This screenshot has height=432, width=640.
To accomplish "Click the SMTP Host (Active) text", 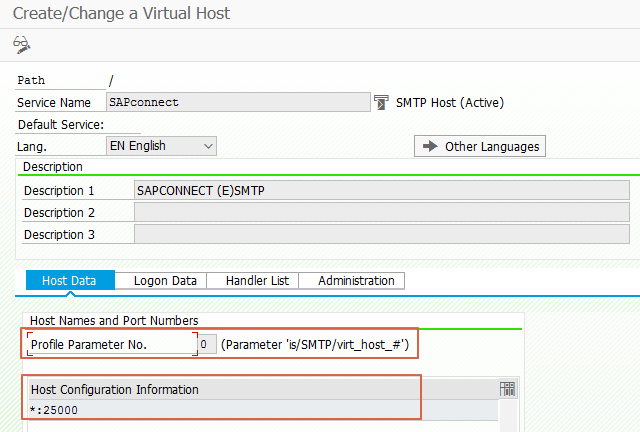I will click(x=450, y=102).
